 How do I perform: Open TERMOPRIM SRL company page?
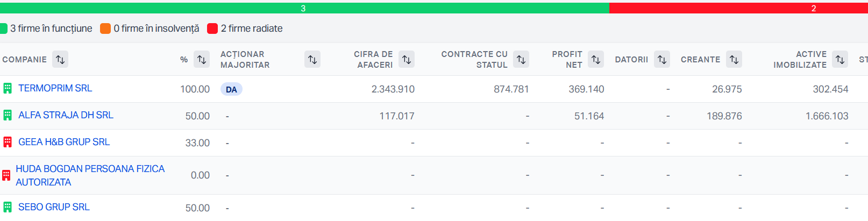55,88
